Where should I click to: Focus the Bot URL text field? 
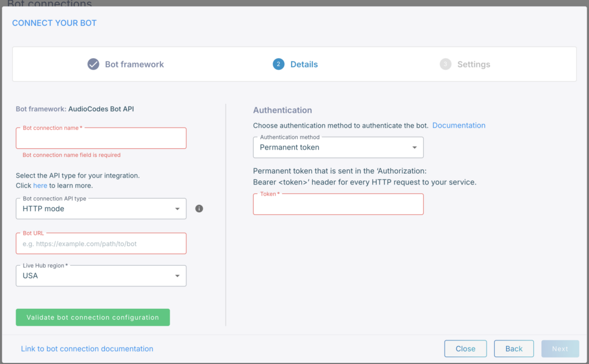click(x=101, y=244)
